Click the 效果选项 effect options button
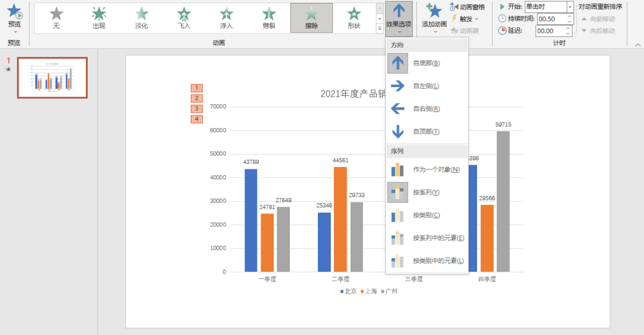Screen dimensions: 644x335 [x=398, y=17]
